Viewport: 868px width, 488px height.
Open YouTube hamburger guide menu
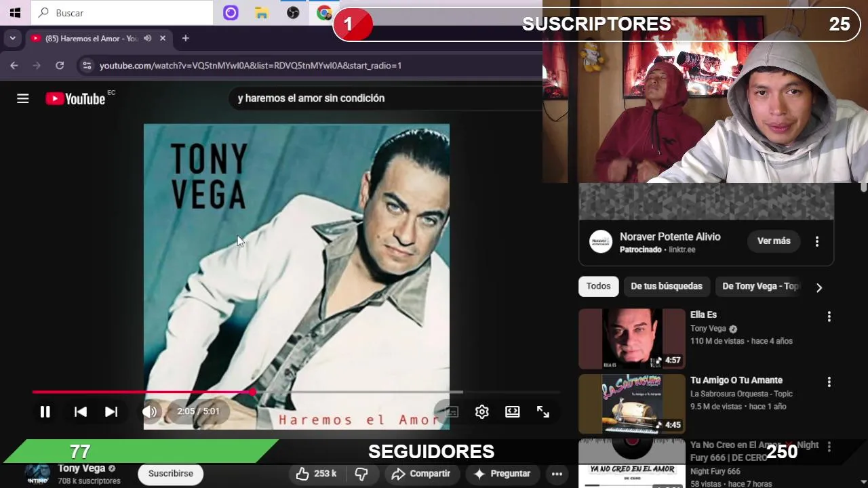[x=22, y=99]
